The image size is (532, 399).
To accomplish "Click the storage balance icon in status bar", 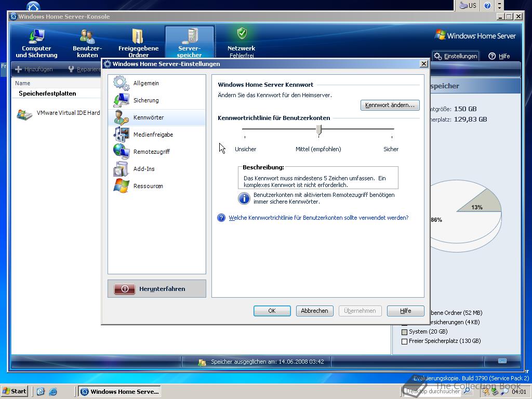I will pos(202,362).
